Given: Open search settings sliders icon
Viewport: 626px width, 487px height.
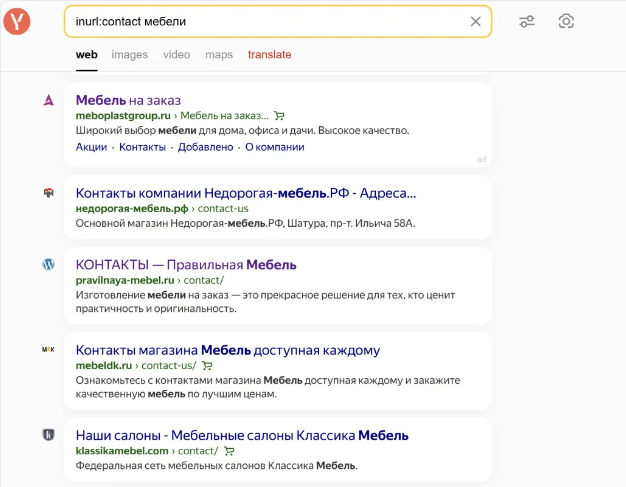Looking at the screenshot, I should point(527,21).
